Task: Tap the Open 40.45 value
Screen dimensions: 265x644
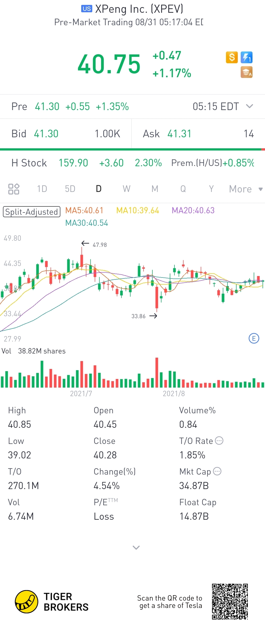Action: pyautogui.click(x=105, y=424)
